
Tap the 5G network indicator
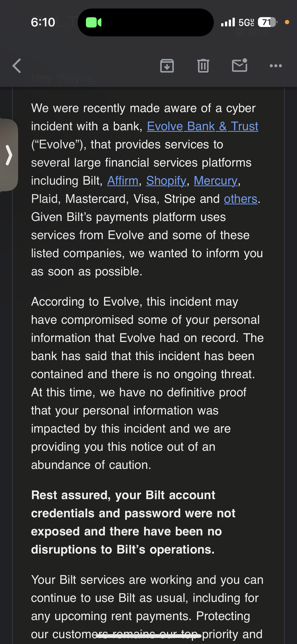(x=246, y=22)
